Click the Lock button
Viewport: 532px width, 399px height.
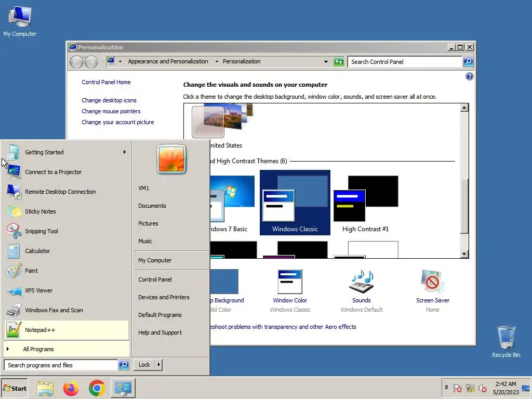144,365
